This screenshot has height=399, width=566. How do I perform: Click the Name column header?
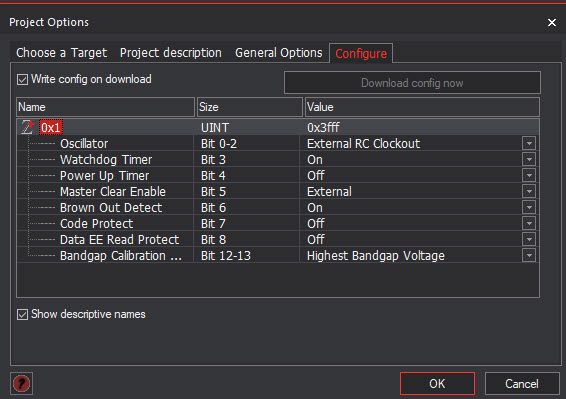coord(105,107)
